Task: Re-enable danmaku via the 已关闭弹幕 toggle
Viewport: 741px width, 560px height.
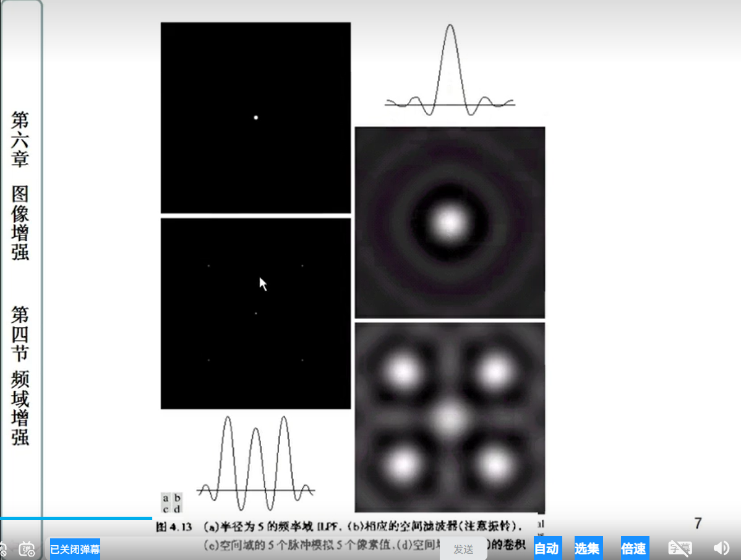Action: coord(74,548)
